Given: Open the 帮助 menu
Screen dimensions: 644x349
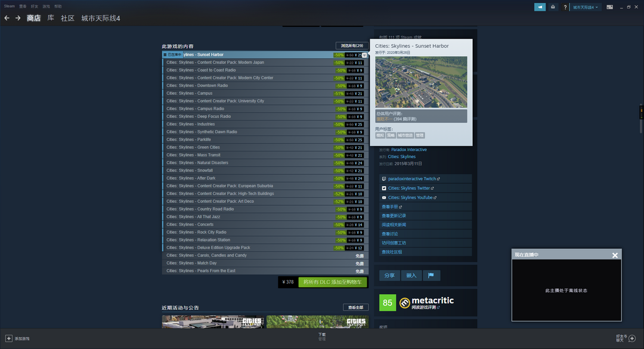Looking at the screenshot, I should [x=58, y=6].
